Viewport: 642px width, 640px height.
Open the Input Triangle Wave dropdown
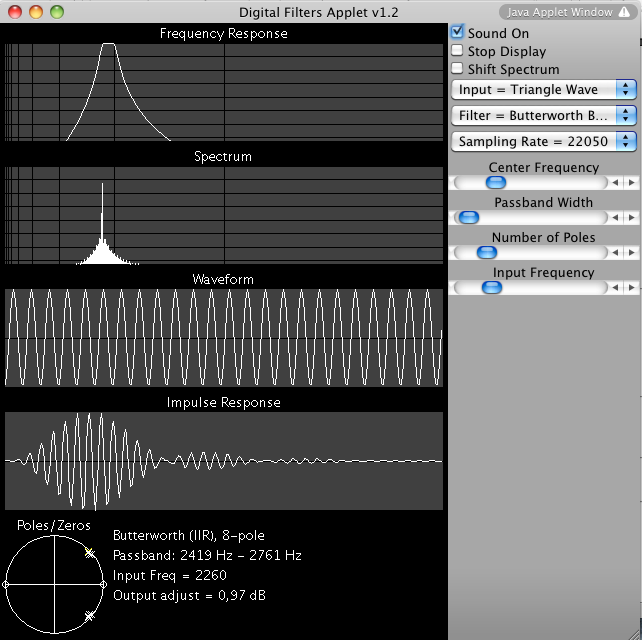pos(544,90)
